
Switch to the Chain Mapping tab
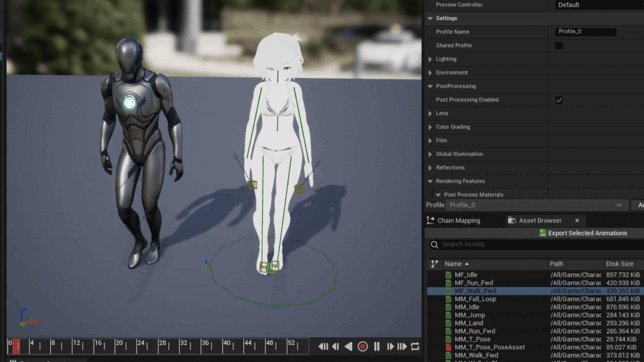coord(460,221)
